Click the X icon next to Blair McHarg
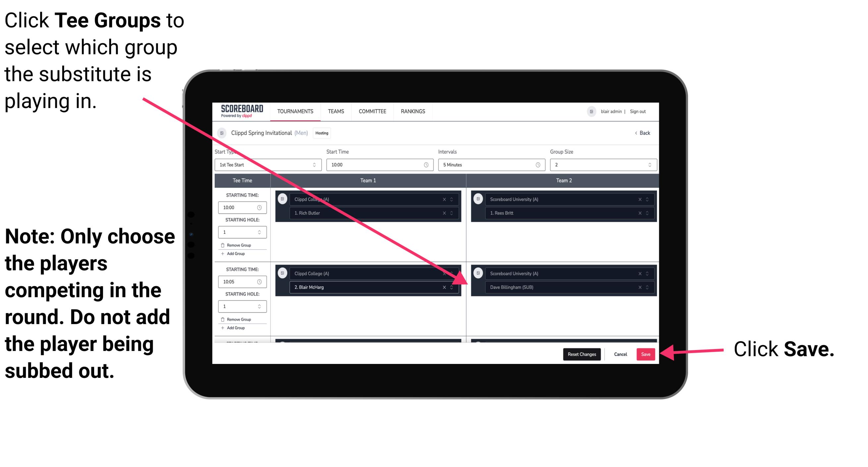 coord(446,287)
